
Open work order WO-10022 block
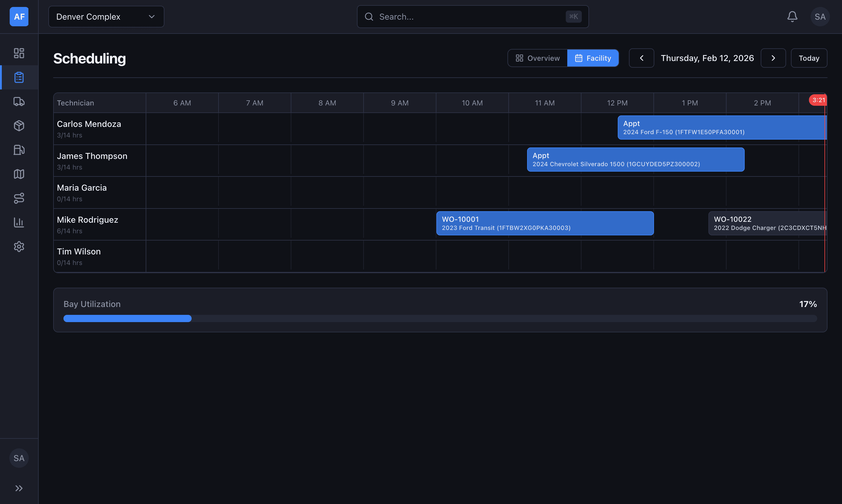(767, 223)
